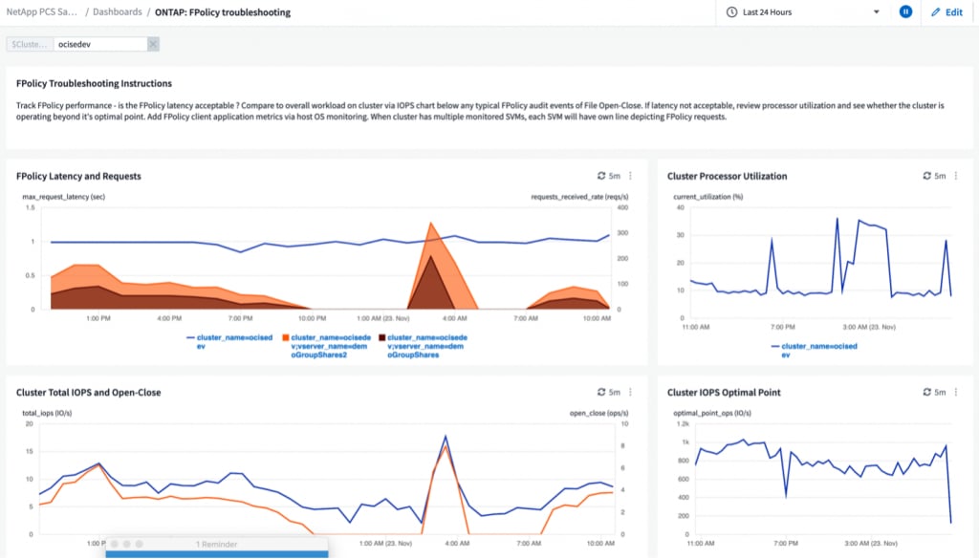The image size is (979, 560).
Task: Click the ONTAP: FPolicy troubleshooting title
Action: point(222,12)
